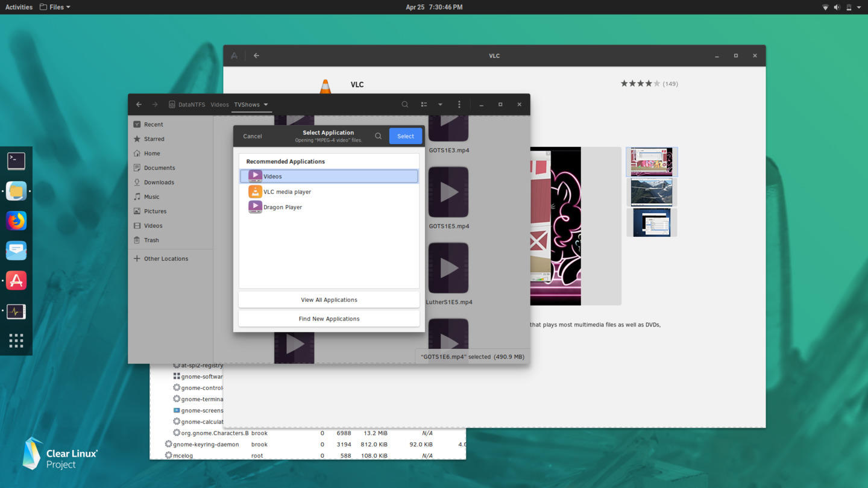Select the third VLC screenshot thumbnail
The width and height of the screenshot is (868, 488).
coord(652,222)
